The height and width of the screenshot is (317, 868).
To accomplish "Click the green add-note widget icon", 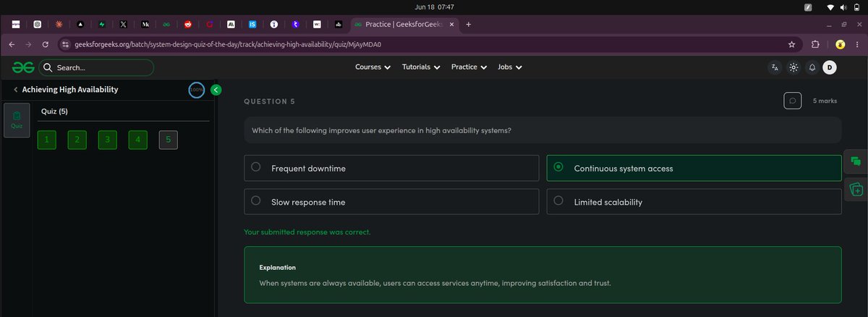I will pos(856,189).
